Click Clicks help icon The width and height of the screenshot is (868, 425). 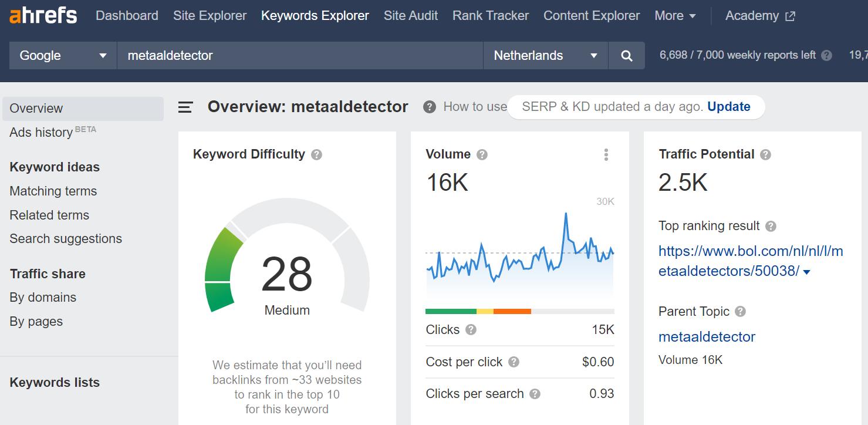click(471, 330)
